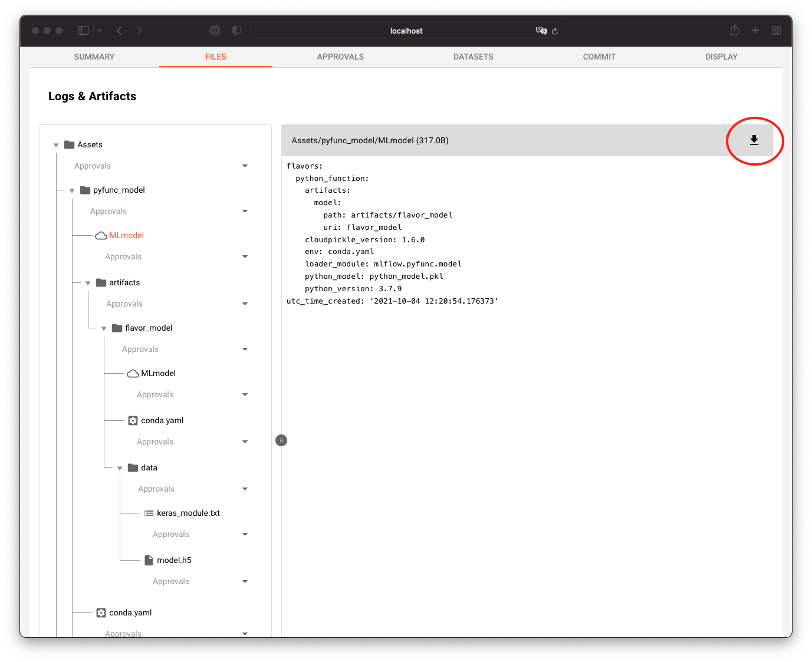Click the Assets folder icon

(70, 144)
